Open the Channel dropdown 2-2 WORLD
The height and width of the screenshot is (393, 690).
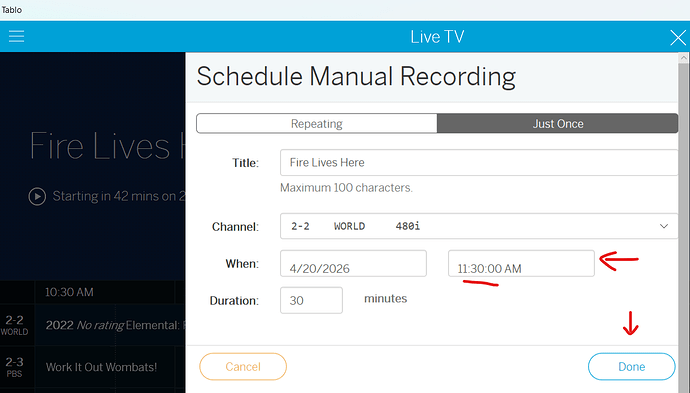[479, 226]
